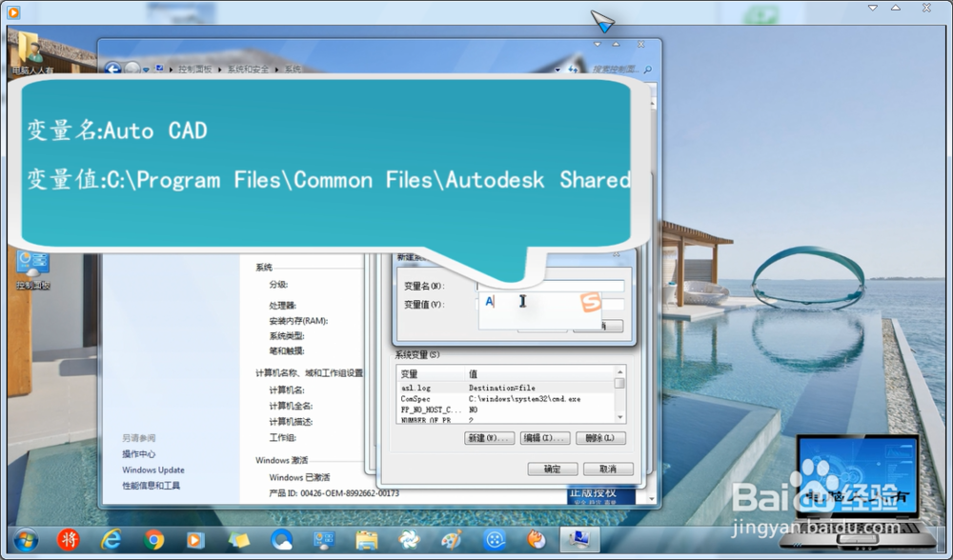The height and width of the screenshot is (560, 953).
Task: Click the 产品 ID 00426-OEM-8992662-00173 text
Action: [334, 493]
